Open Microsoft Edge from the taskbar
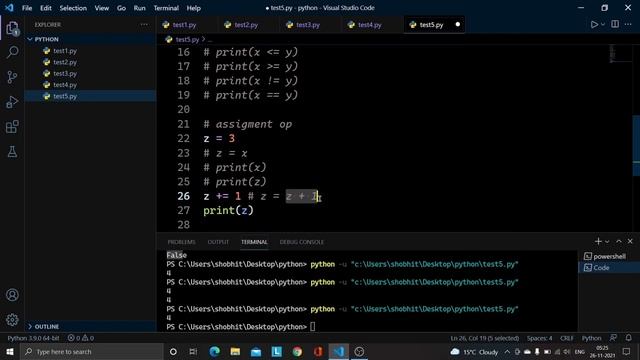Viewport: 640px width, 360px height. (214, 351)
